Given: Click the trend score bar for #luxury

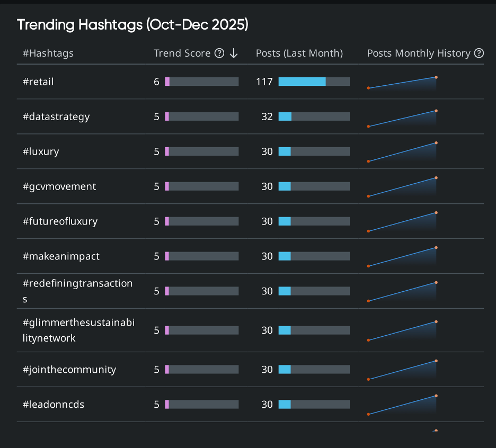Looking at the screenshot, I should coord(201,151).
